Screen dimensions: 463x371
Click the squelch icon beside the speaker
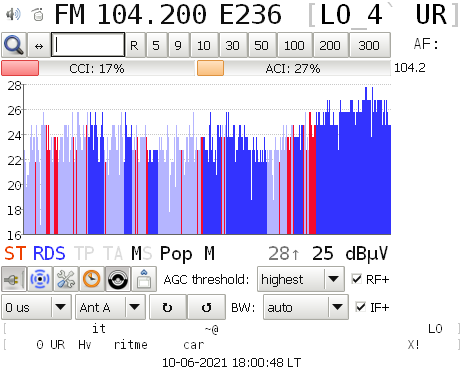(38, 14)
